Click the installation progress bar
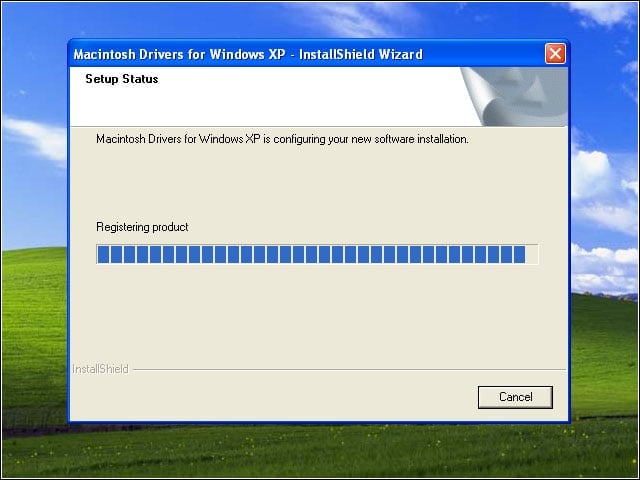Viewport: 640px width, 480px height. click(317, 254)
